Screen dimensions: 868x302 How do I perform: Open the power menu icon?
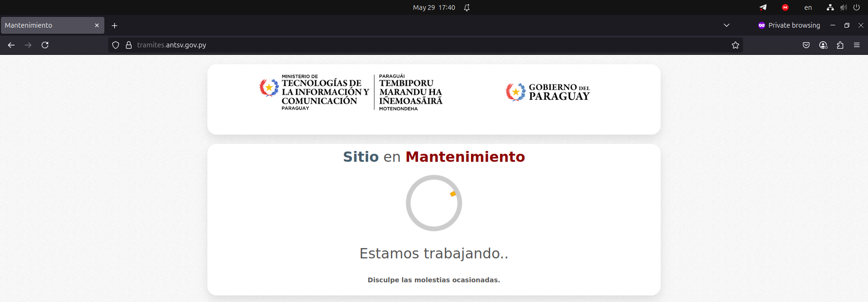[x=856, y=8]
